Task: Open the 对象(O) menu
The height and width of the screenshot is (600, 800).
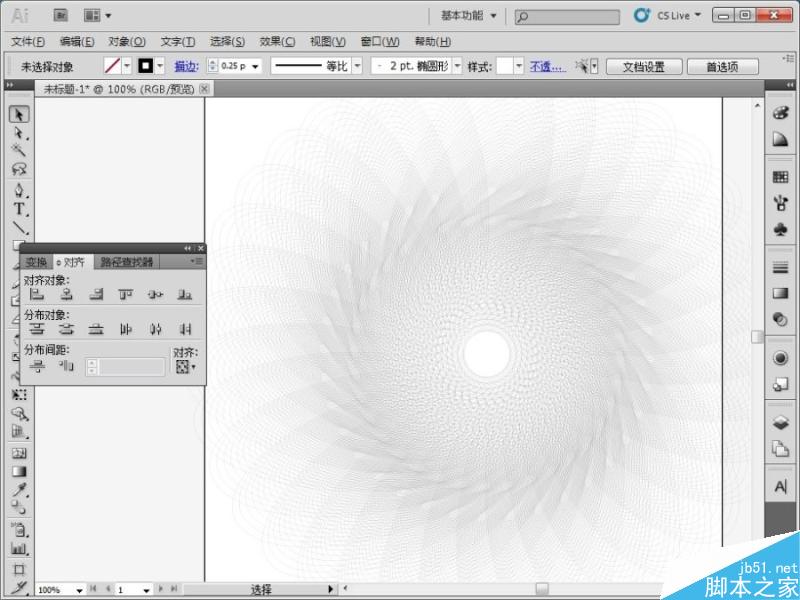Action: [x=127, y=42]
